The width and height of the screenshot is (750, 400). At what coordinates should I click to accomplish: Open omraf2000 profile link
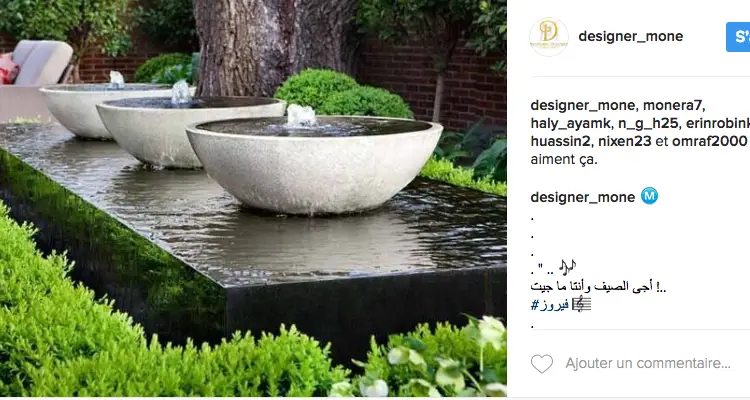coord(709,141)
